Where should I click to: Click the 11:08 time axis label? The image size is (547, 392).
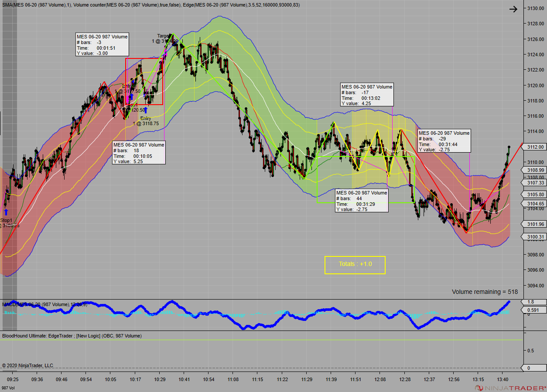pyautogui.click(x=233, y=379)
